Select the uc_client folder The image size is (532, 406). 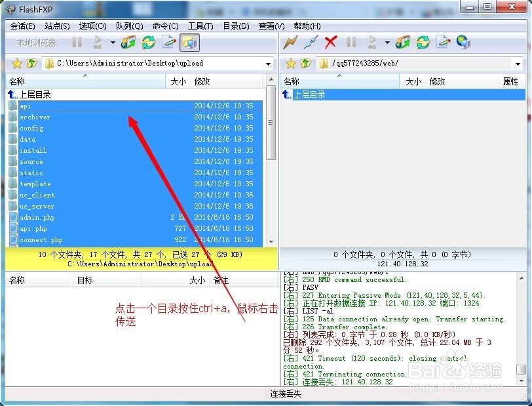pyautogui.click(x=134, y=195)
